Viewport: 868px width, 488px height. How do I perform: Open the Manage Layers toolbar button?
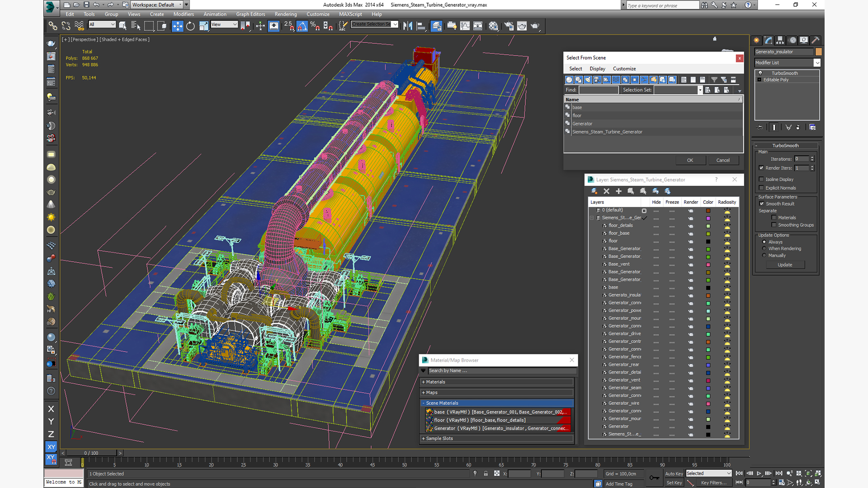coord(436,26)
